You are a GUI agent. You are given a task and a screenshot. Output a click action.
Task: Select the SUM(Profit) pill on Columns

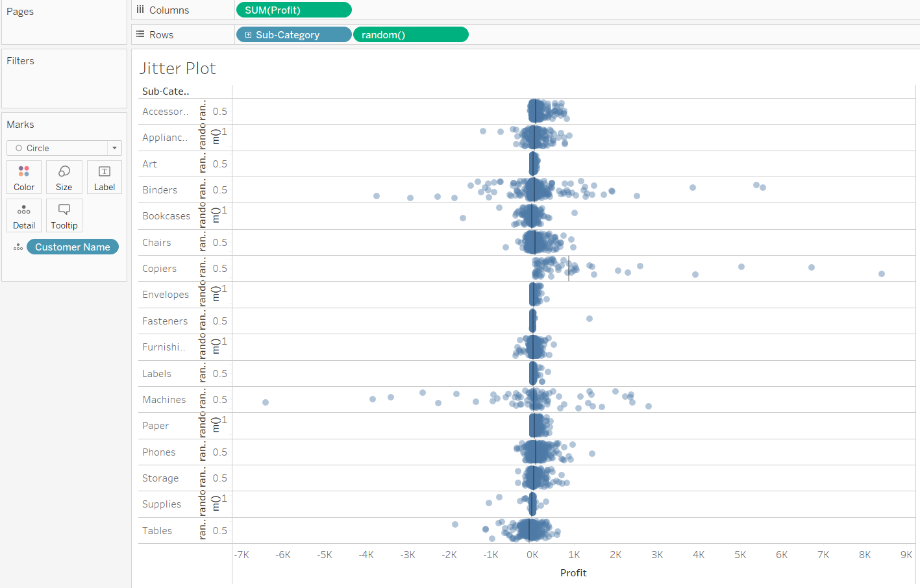[294, 10]
